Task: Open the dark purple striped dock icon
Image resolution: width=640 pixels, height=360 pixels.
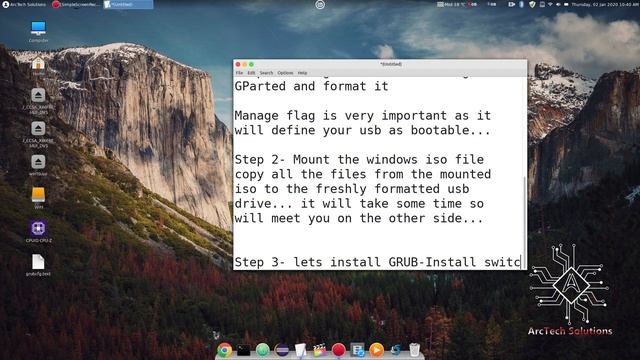Action: tap(282, 350)
